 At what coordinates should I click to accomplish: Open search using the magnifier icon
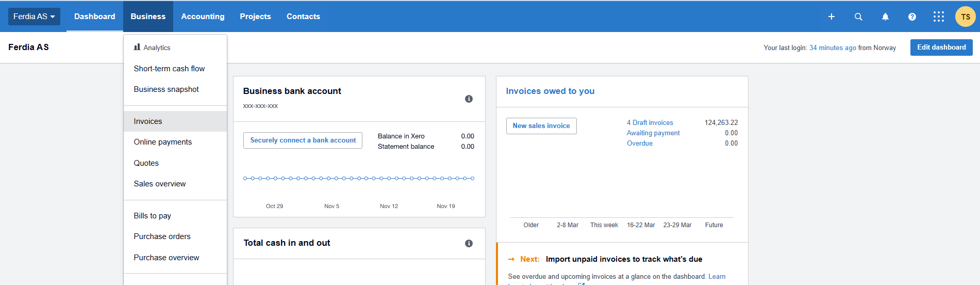pos(858,17)
